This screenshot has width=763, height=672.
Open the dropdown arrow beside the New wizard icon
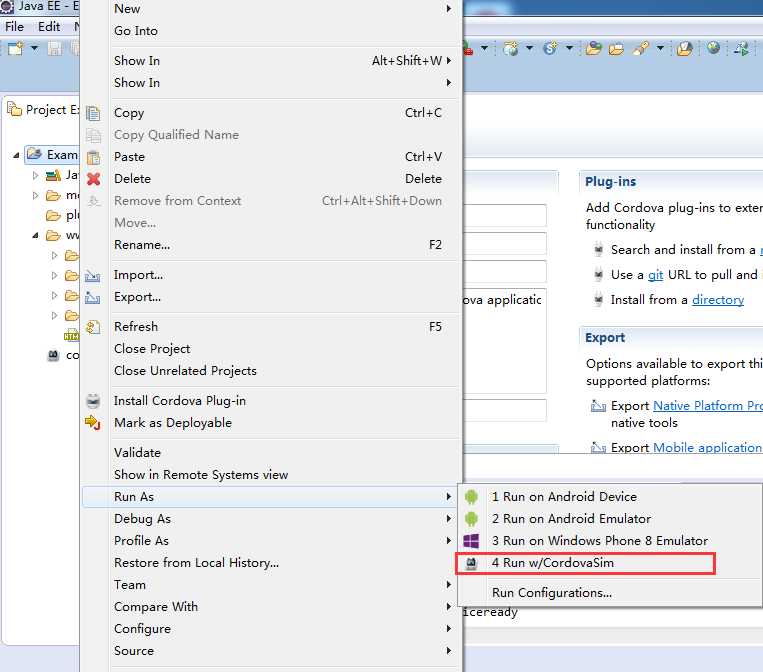pos(34,48)
